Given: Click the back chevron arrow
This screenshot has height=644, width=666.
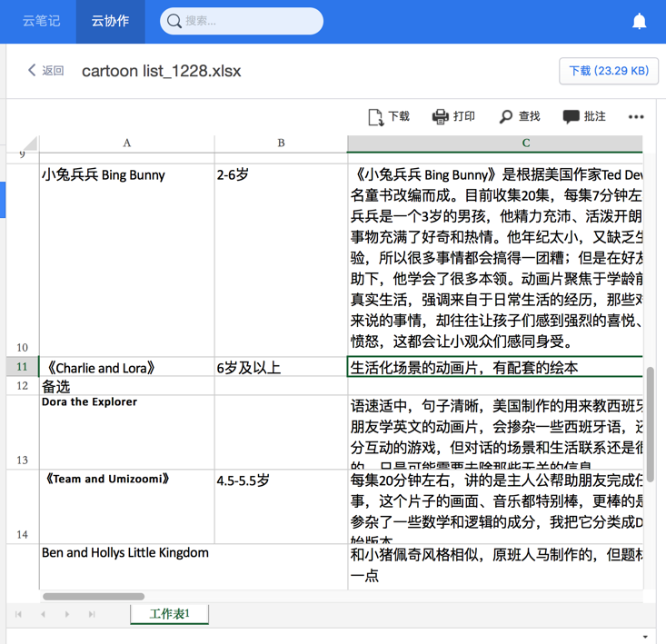Looking at the screenshot, I should (x=32, y=70).
